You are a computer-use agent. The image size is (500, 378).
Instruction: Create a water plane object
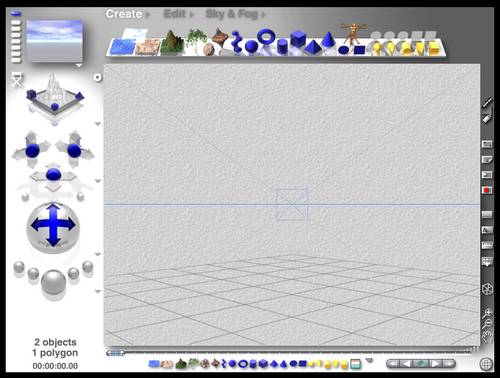[x=122, y=47]
